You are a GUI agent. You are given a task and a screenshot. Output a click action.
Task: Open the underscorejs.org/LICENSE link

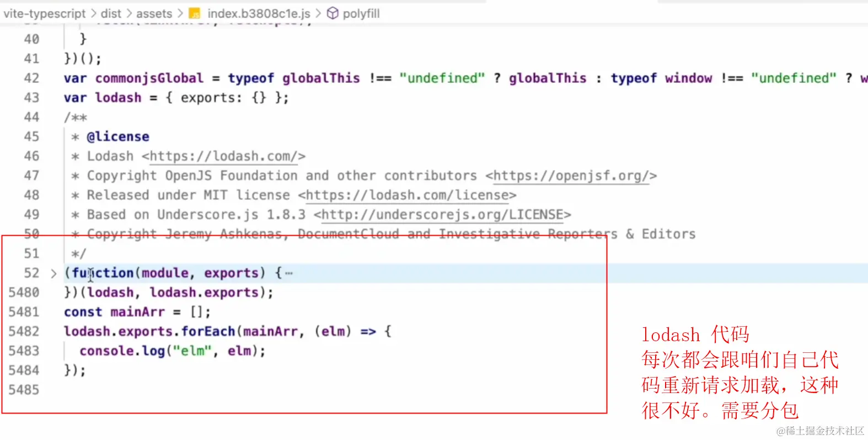click(x=442, y=214)
